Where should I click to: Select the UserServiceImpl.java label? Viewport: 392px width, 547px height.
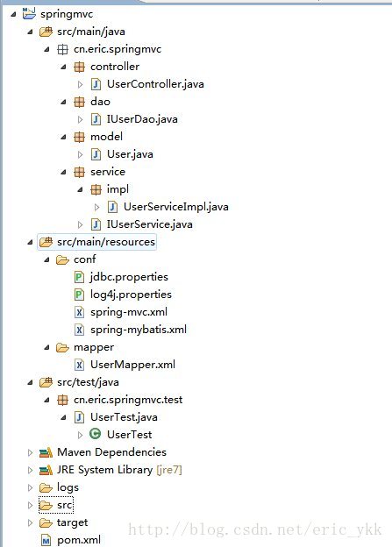coord(176,207)
